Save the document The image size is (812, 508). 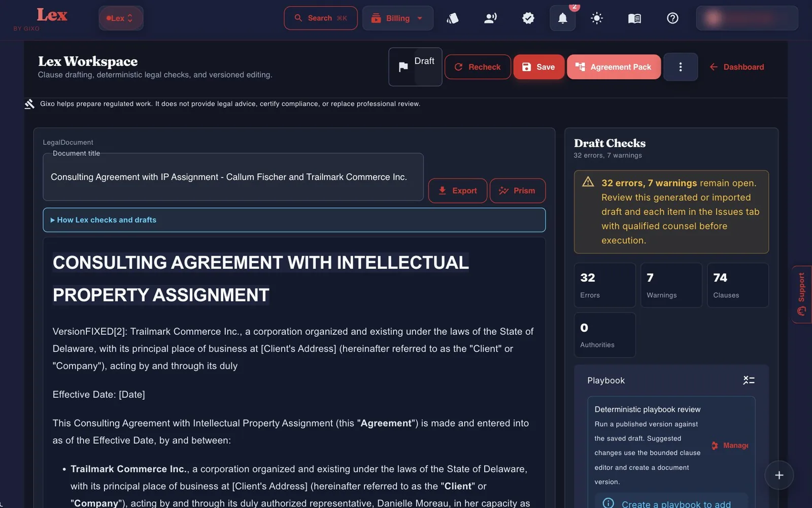[x=538, y=67]
